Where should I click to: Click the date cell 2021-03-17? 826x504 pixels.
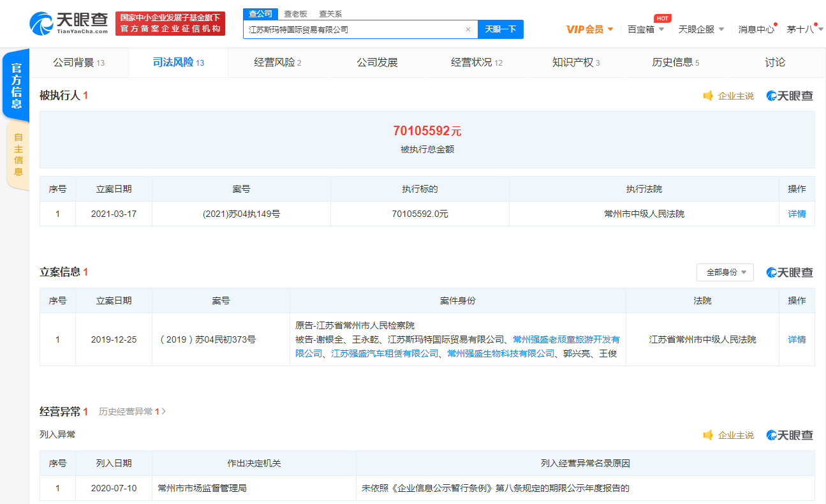[x=114, y=214]
